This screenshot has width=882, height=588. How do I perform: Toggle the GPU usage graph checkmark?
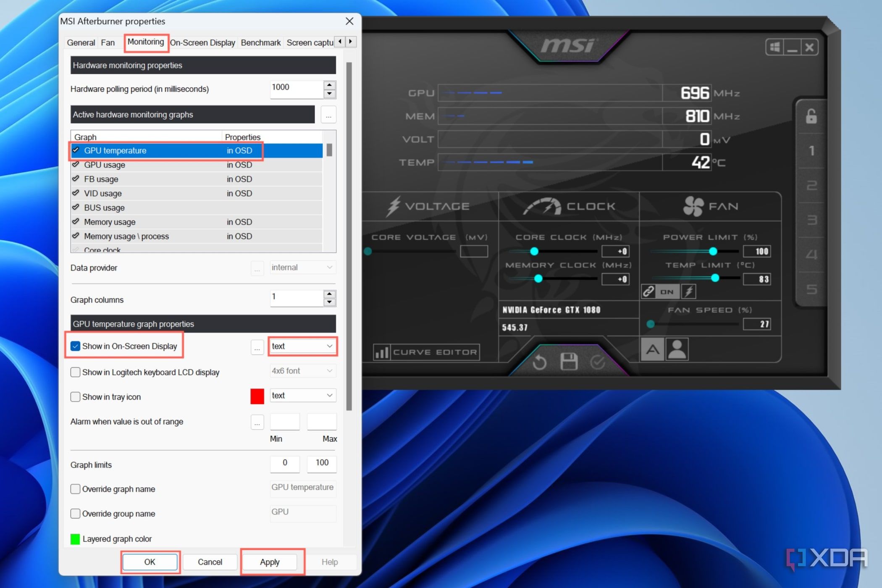tap(76, 164)
